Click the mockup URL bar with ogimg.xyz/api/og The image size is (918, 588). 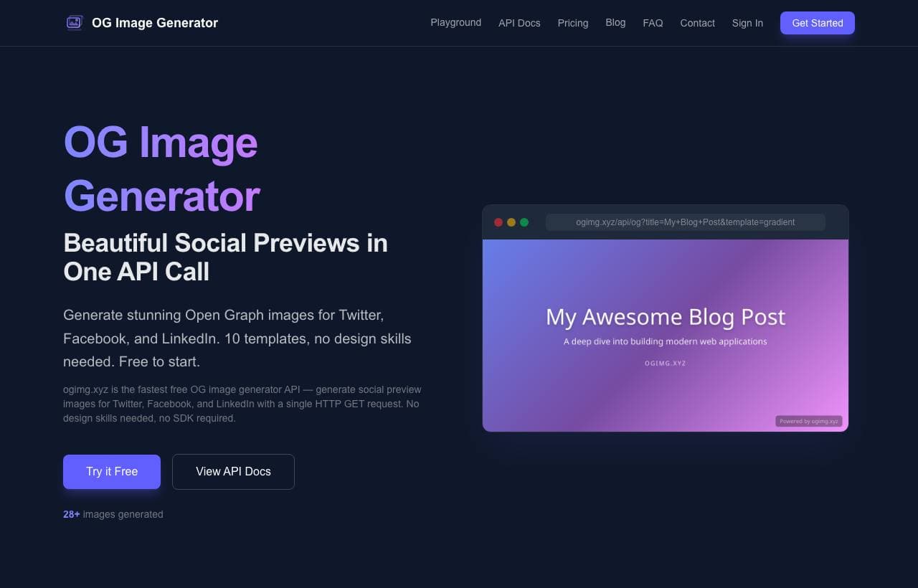(x=686, y=222)
